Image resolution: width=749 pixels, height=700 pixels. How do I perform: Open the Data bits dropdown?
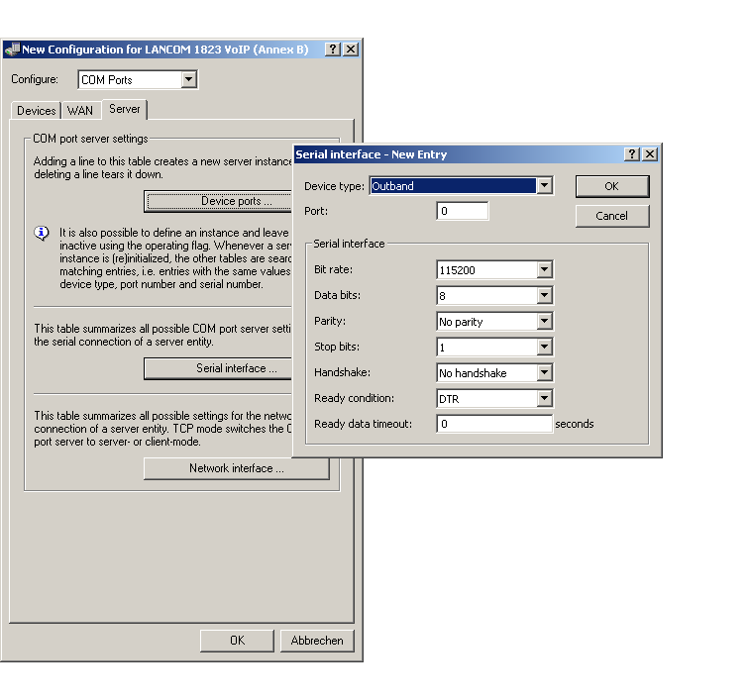click(544, 296)
